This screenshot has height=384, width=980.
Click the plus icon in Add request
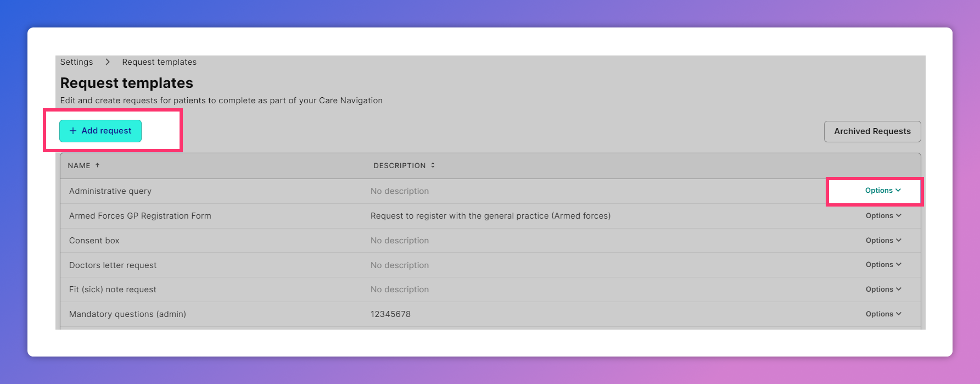coord(73,131)
